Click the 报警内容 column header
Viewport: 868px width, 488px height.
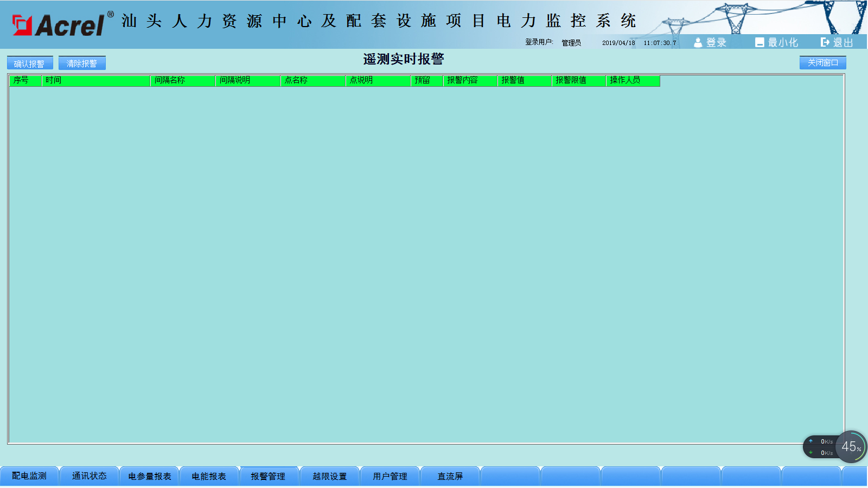470,80
